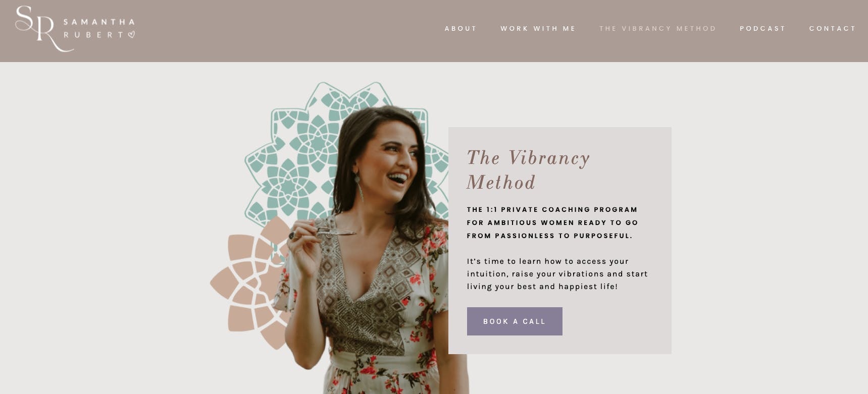Click the 1:1 private coaching program tagline

(x=552, y=222)
